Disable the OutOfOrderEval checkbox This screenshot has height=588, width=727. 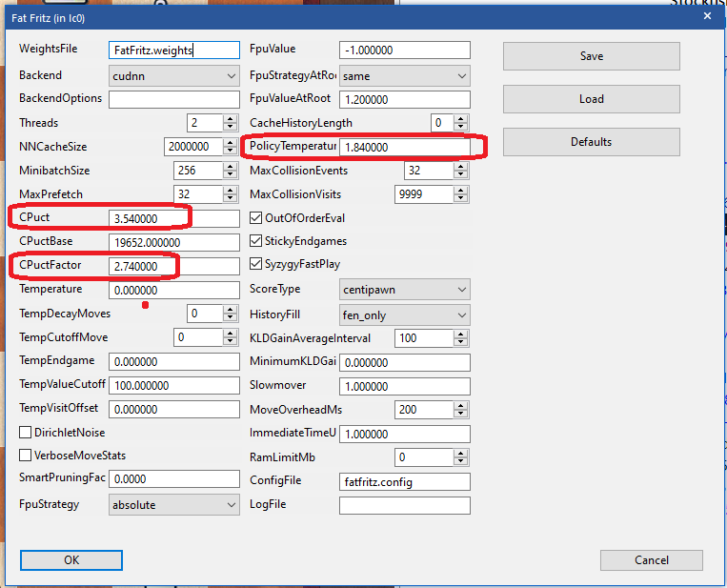[x=256, y=218]
